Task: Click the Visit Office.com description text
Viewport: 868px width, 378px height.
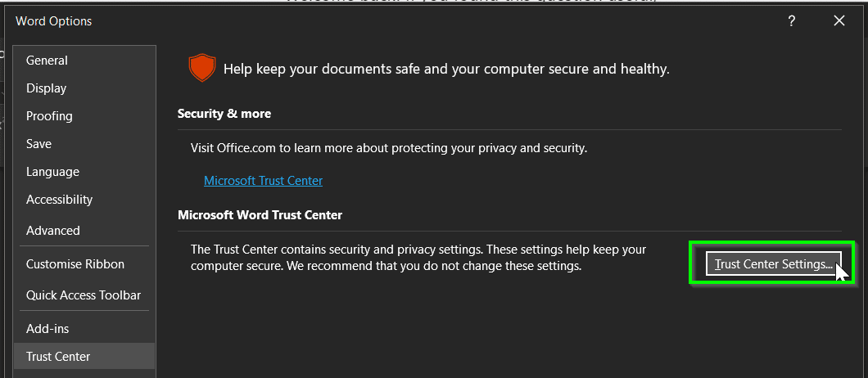Action: point(389,148)
